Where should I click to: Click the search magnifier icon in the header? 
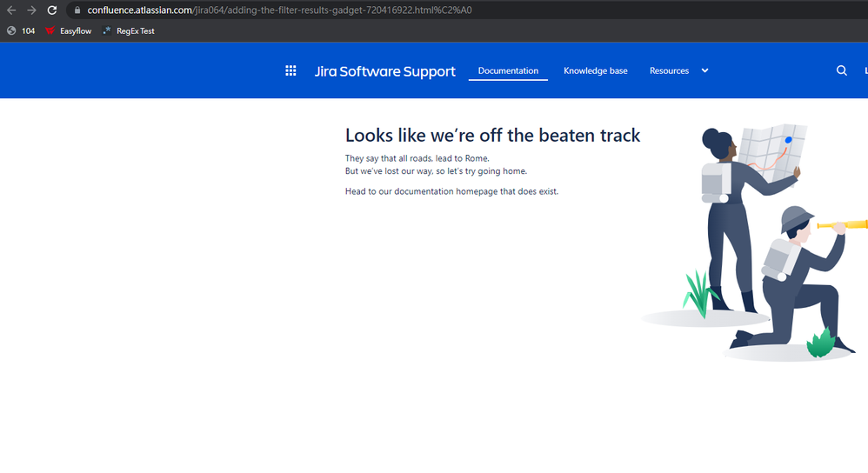[841, 70]
